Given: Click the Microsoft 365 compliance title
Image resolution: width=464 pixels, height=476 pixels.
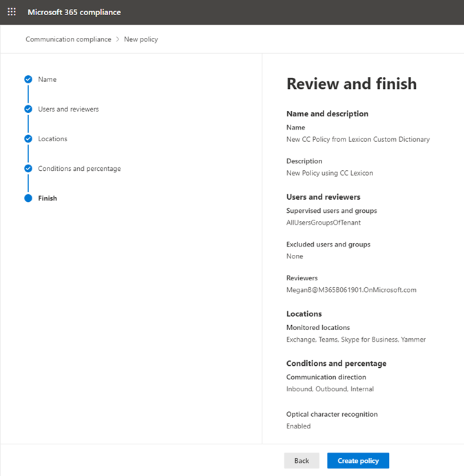Looking at the screenshot, I should pos(74,12).
